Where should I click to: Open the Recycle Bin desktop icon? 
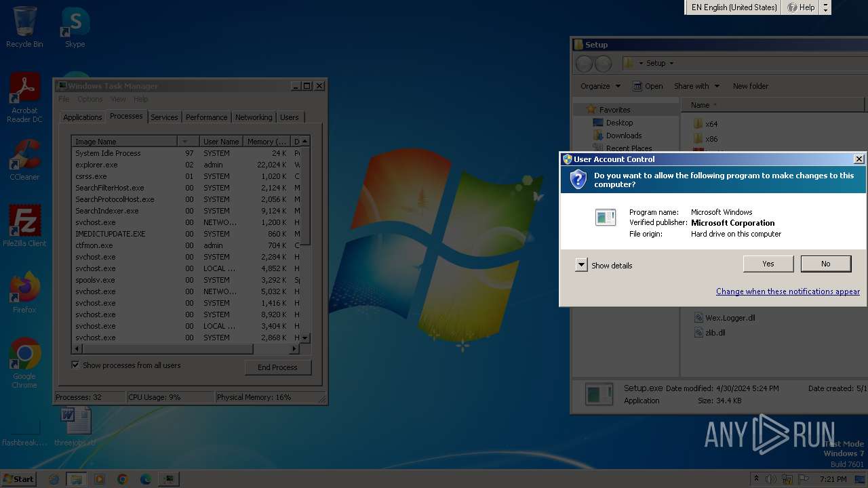click(24, 27)
